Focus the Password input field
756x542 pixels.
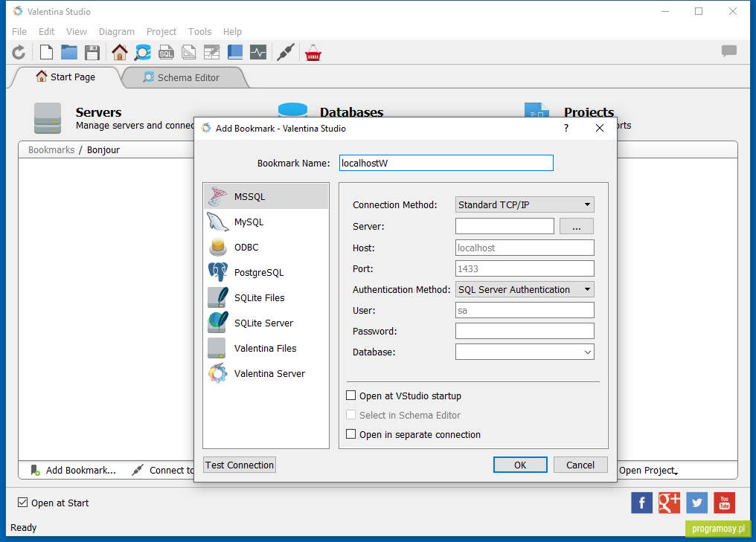[x=525, y=331]
